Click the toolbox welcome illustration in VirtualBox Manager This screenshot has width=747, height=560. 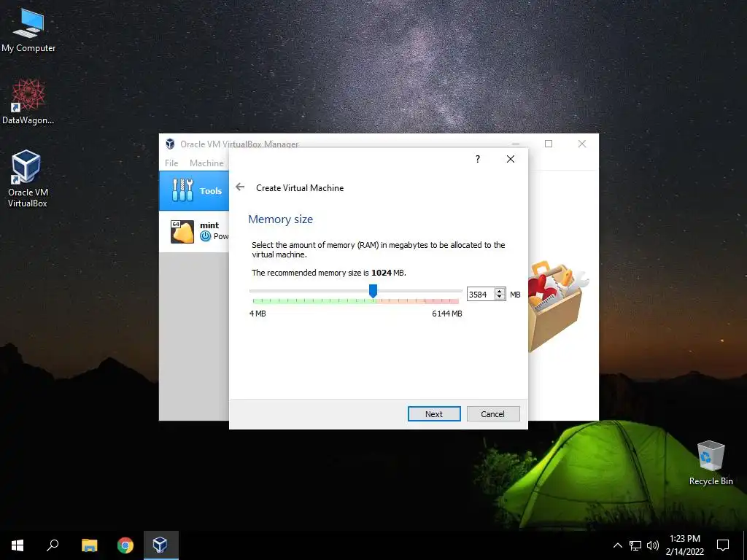[558, 305]
